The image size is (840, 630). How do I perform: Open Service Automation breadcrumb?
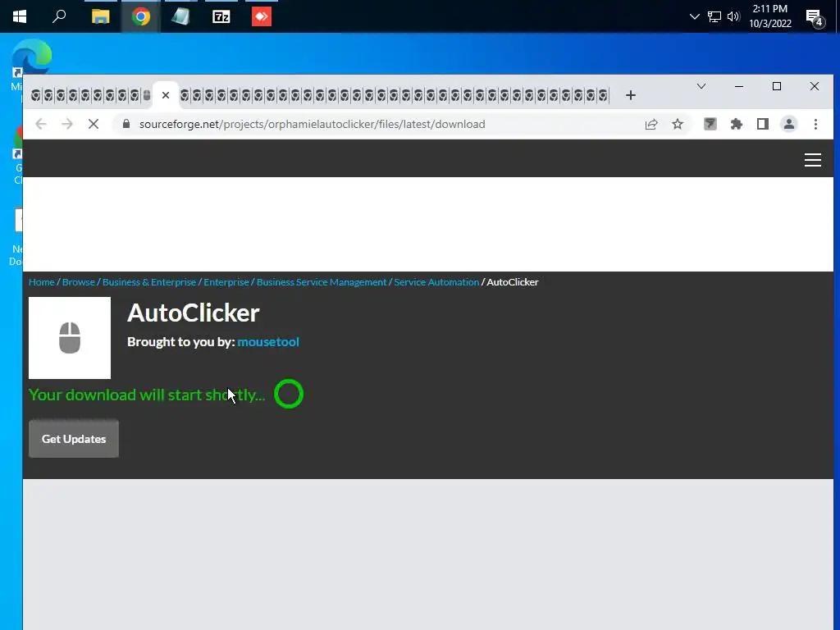pos(436,282)
